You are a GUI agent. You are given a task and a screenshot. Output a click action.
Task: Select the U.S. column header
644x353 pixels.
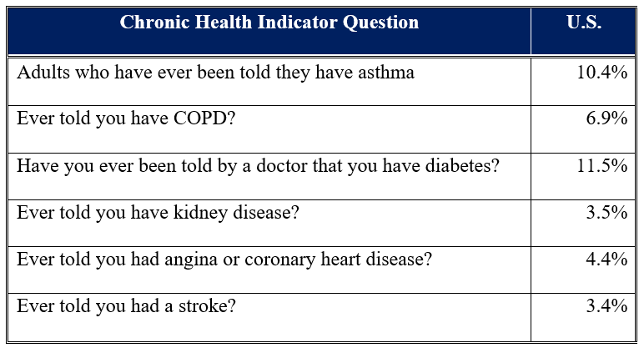click(583, 23)
